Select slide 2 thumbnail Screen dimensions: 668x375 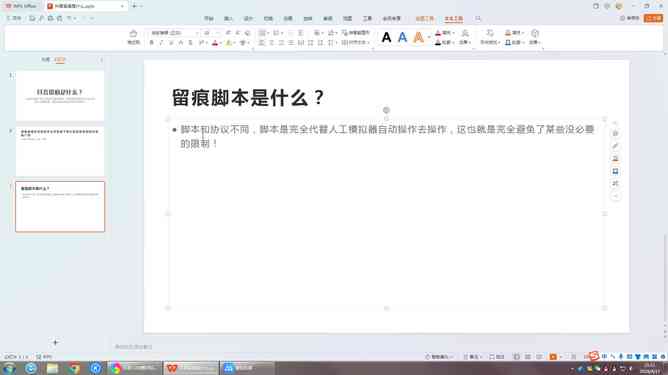tap(60, 152)
